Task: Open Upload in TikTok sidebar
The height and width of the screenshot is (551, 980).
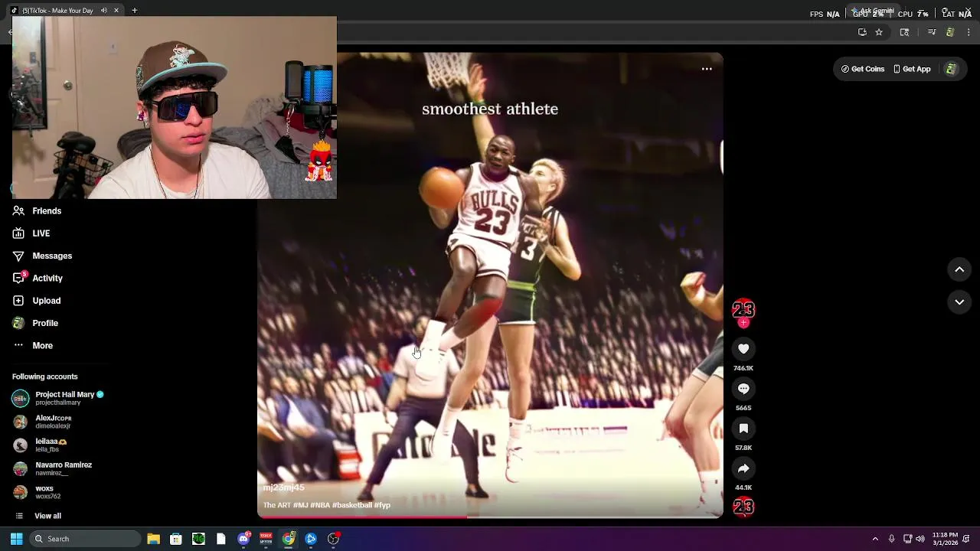Action: 36,301
